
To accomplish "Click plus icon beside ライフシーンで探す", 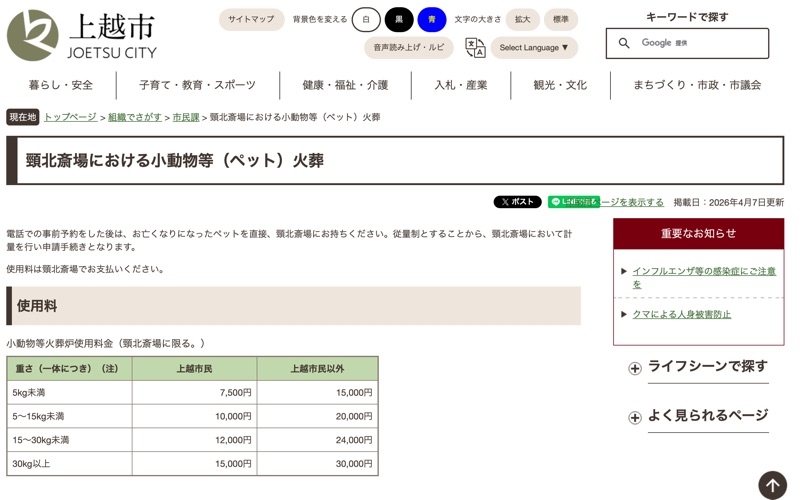I will (x=634, y=368).
